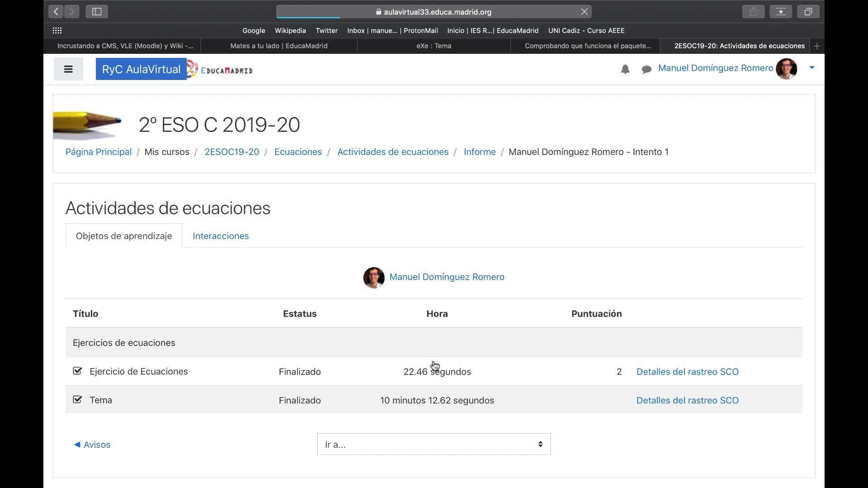The height and width of the screenshot is (488, 868).
Task: Open Detalles del rastreo SCO for Tema
Action: pyautogui.click(x=687, y=400)
